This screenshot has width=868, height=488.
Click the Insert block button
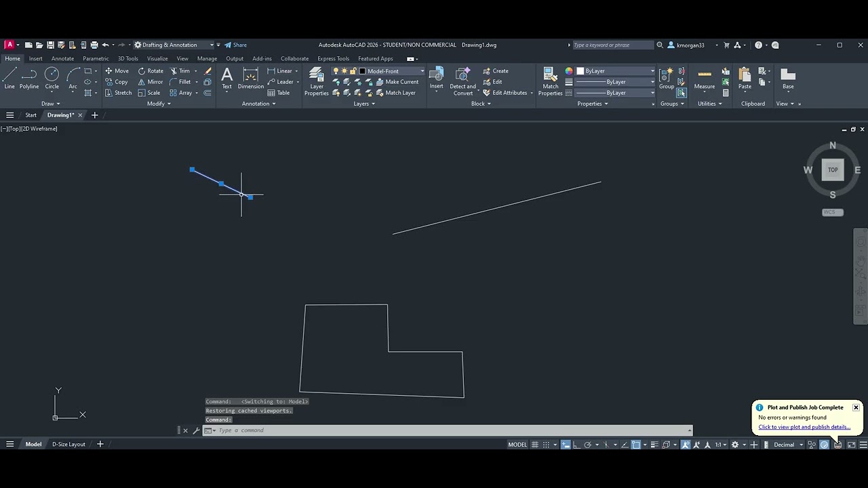tap(436, 78)
